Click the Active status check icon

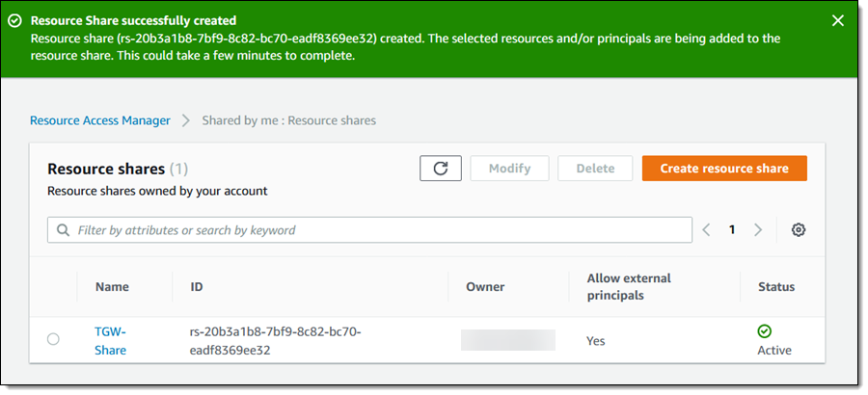pyautogui.click(x=766, y=331)
